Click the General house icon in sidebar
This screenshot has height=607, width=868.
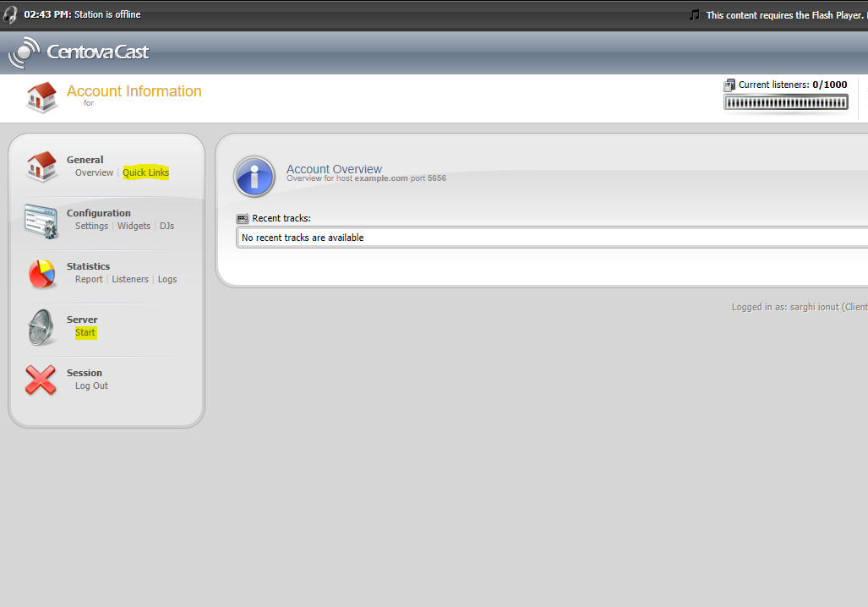point(41,167)
